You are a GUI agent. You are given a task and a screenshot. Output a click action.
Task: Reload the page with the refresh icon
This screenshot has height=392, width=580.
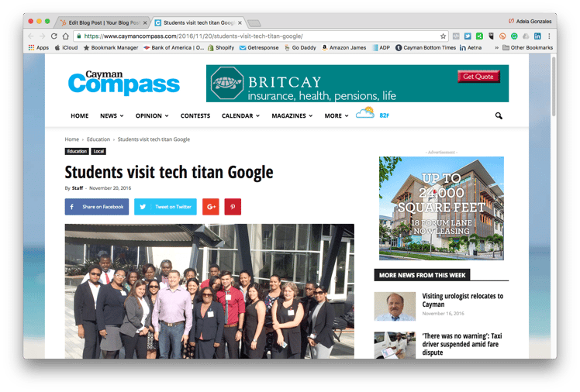(54, 36)
